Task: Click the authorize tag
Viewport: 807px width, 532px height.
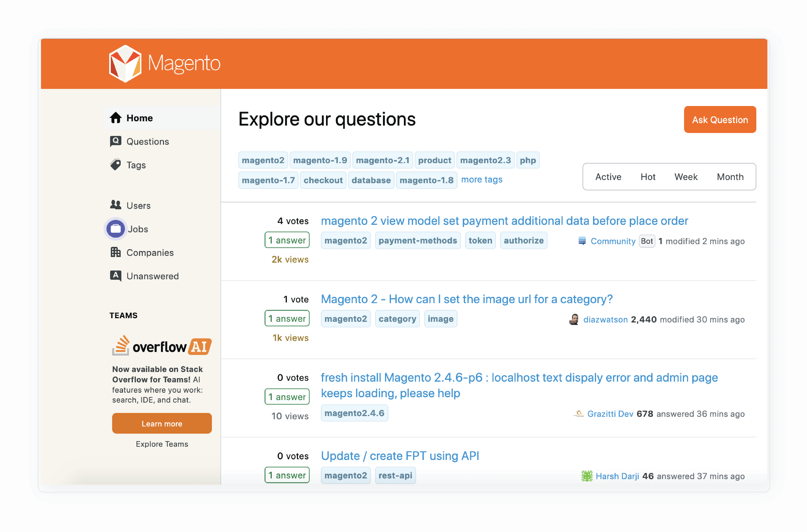Action: (524, 241)
